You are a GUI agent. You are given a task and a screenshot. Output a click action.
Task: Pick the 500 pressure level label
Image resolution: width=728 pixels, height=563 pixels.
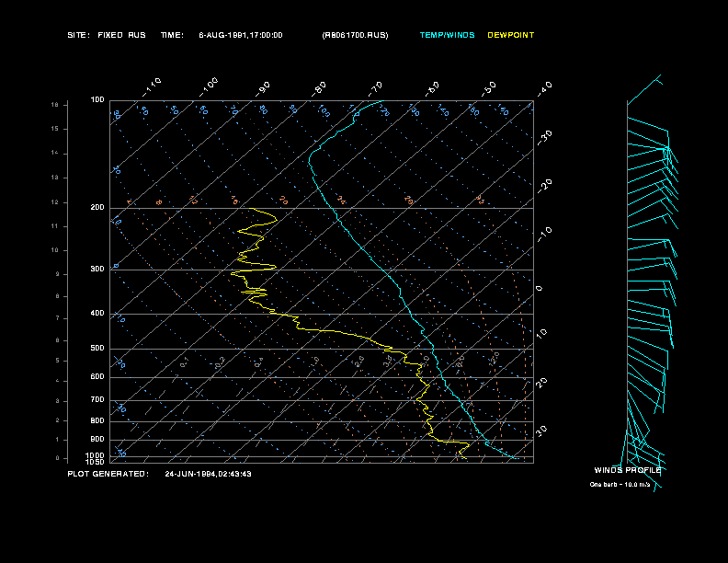click(x=97, y=349)
